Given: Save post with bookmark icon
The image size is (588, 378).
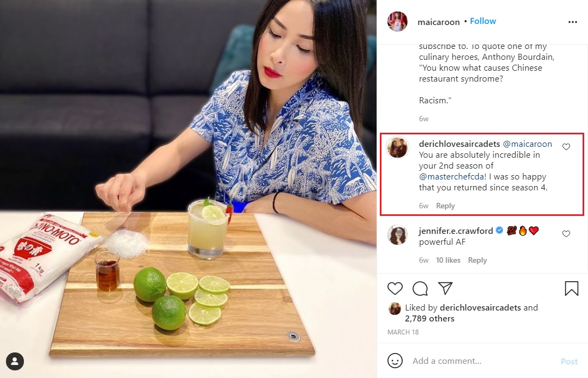Looking at the screenshot, I should click(x=572, y=288).
